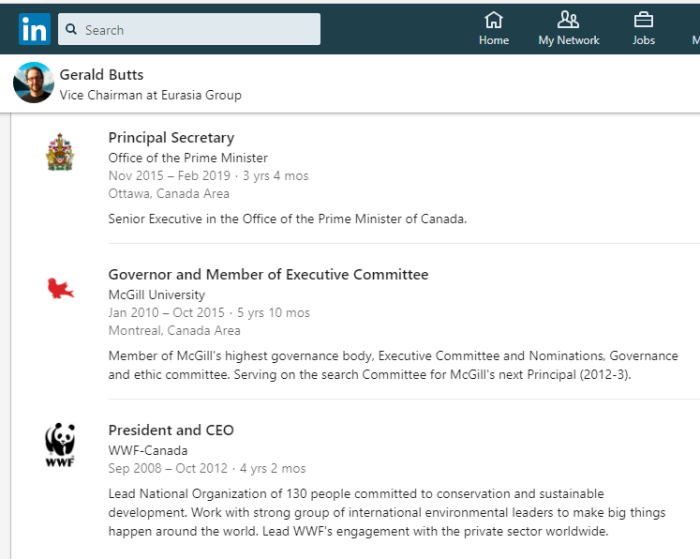Image resolution: width=700 pixels, height=559 pixels.
Task: Open the Principal Secretary position title
Action: click(171, 138)
